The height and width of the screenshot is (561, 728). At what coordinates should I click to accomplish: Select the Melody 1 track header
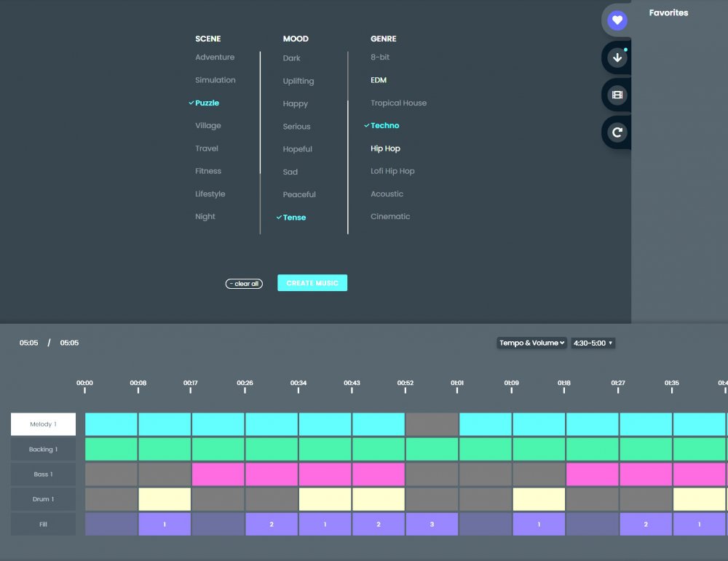pos(42,424)
